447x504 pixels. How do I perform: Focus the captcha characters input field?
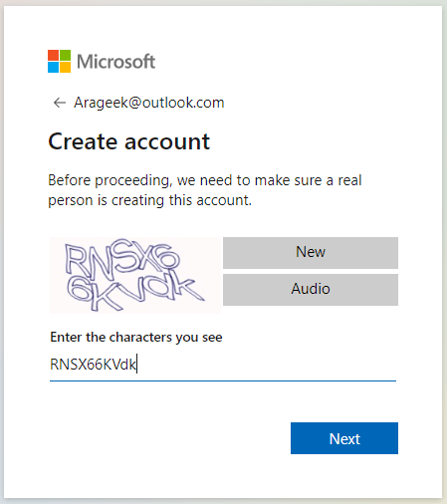(223, 365)
